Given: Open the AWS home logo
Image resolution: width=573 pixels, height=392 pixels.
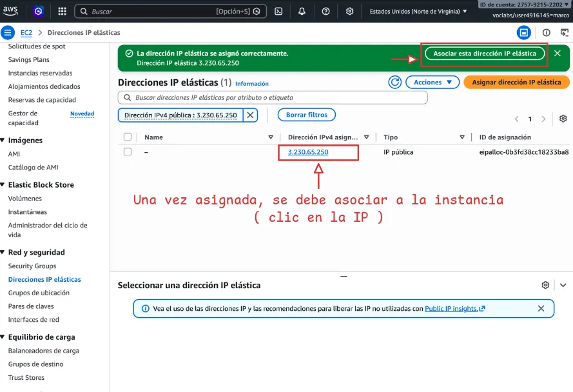Looking at the screenshot, I should click(10, 10).
